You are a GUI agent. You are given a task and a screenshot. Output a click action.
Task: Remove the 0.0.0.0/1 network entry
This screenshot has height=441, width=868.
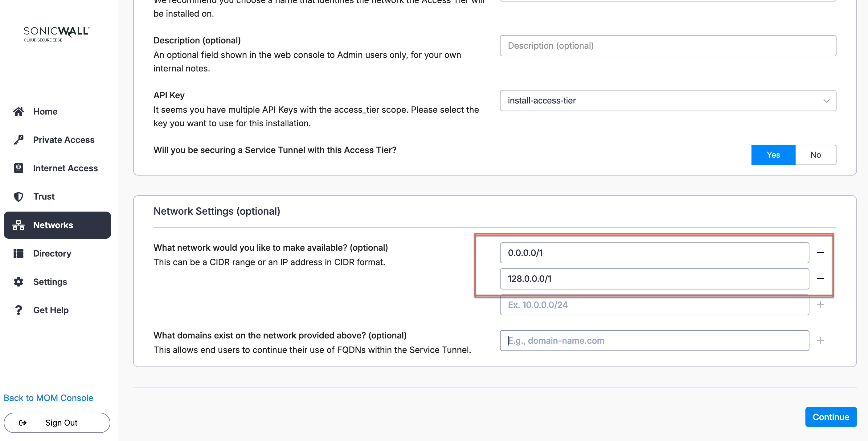[x=820, y=253]
